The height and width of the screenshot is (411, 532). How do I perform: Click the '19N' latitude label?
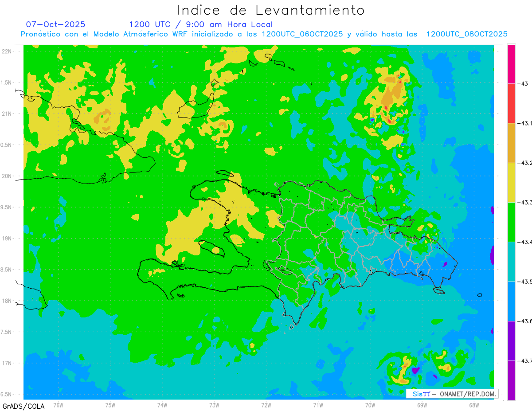[7, 239]
